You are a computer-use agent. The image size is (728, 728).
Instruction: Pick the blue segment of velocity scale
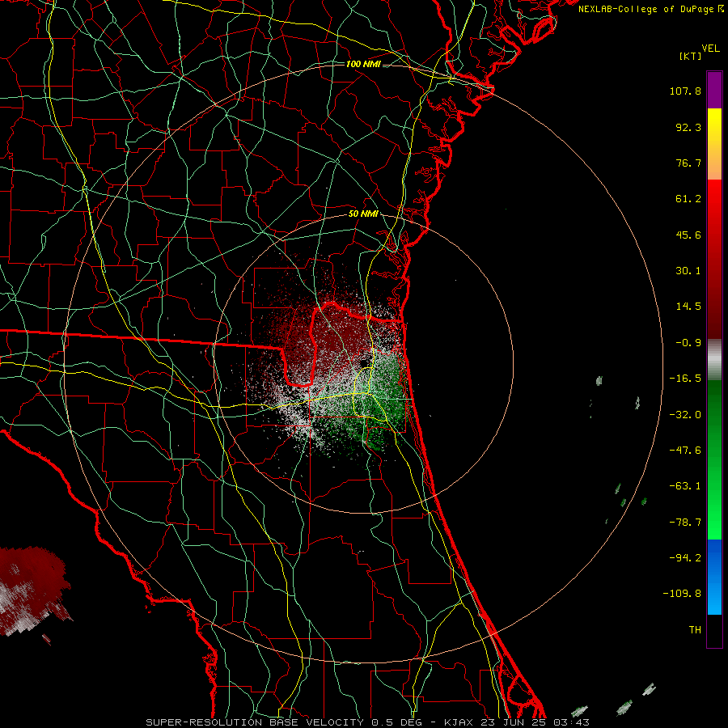tap(714, 577)
